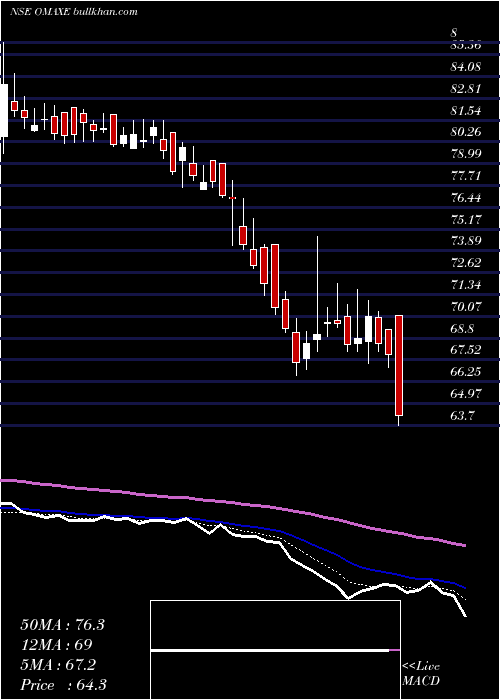This screenshot has height=700, width=500.
Task: Click the Price : 64.3 readout
Action: tap(63, 685)
